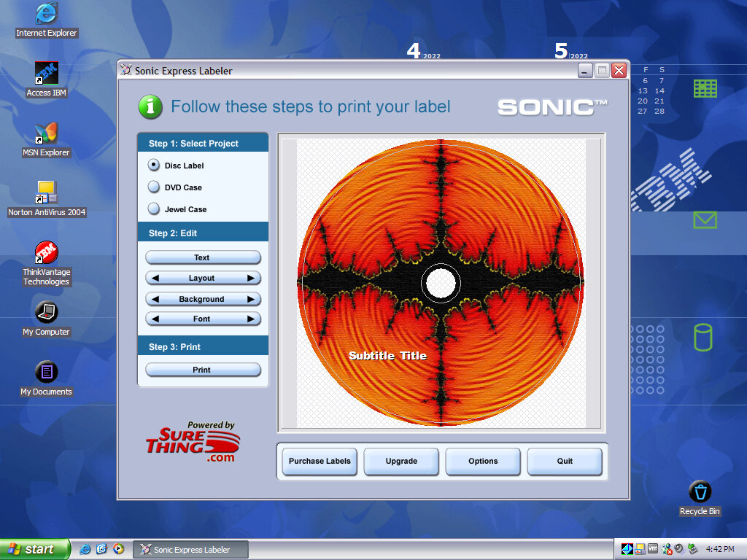The height and width of the screenshot is (560, 747).
Task: Click the Subtitle Title text on disc
Action: click(387, 356)
